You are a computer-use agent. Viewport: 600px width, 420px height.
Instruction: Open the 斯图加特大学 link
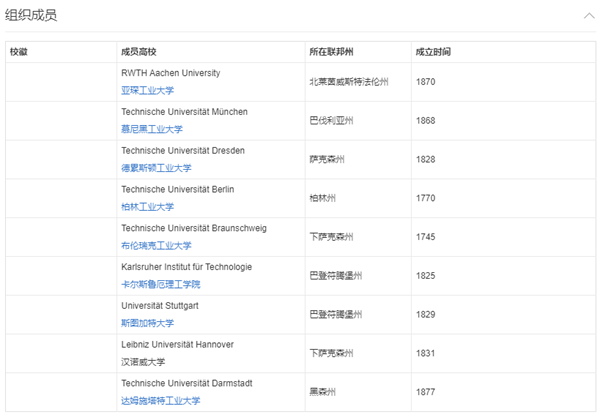(147, 323)
